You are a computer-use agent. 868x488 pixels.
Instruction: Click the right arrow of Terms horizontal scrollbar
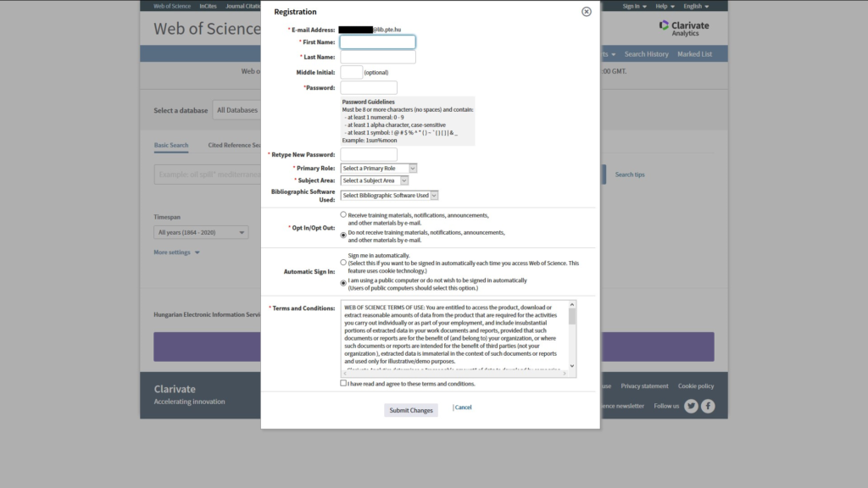(564, 374)
